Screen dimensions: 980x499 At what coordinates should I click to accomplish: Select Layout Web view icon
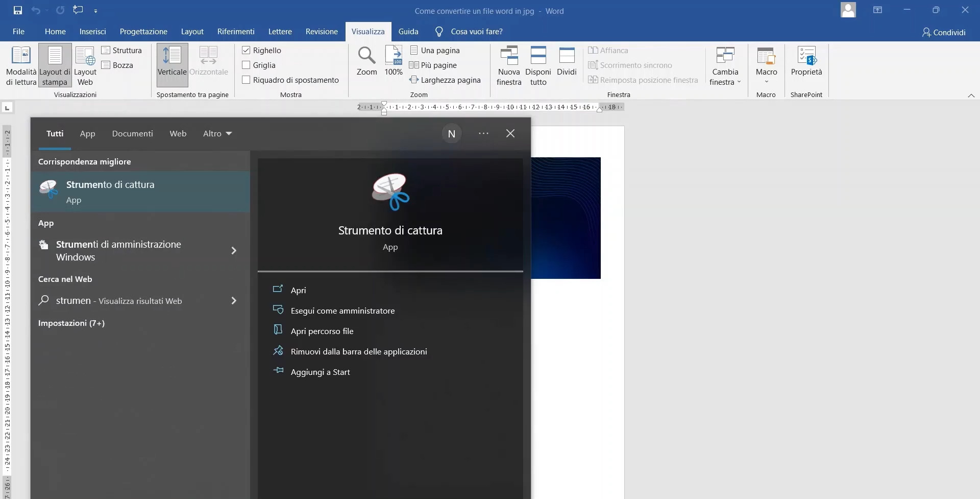point(85,55)
